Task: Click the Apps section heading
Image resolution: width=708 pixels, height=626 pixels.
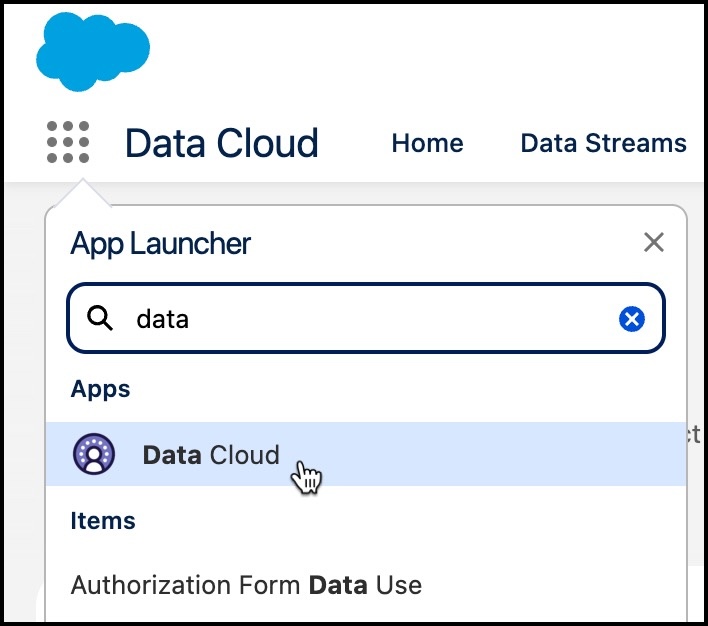Action: pos(100,388)
